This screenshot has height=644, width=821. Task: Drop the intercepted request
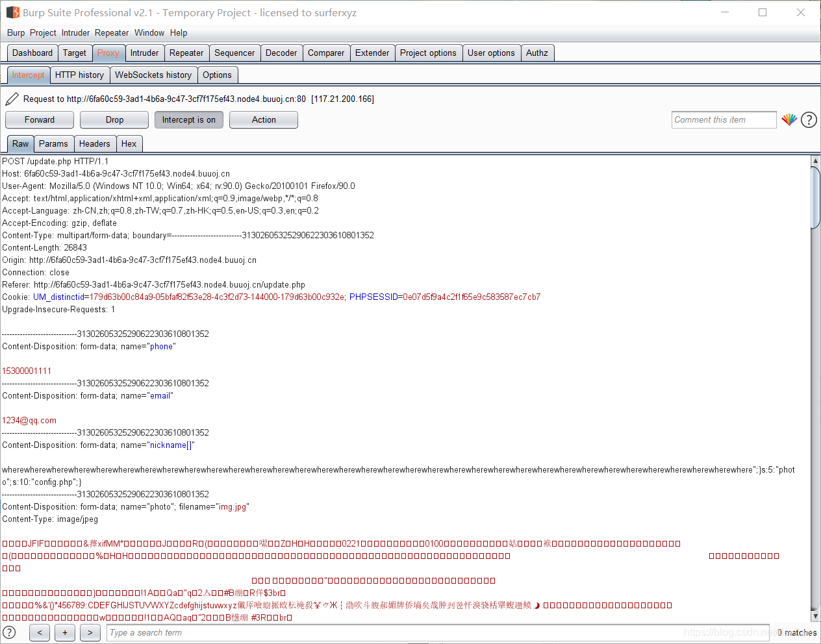[114, 119]
